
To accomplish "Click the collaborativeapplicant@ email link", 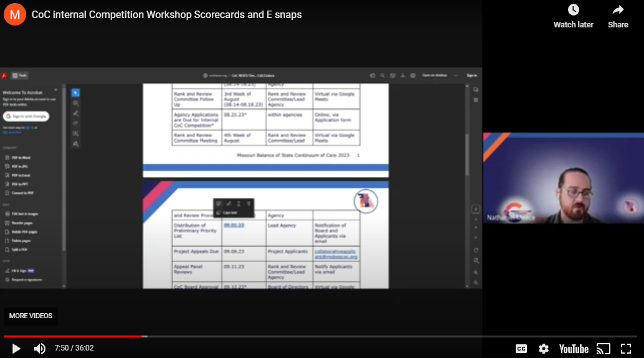I will [x=336, y=254].
